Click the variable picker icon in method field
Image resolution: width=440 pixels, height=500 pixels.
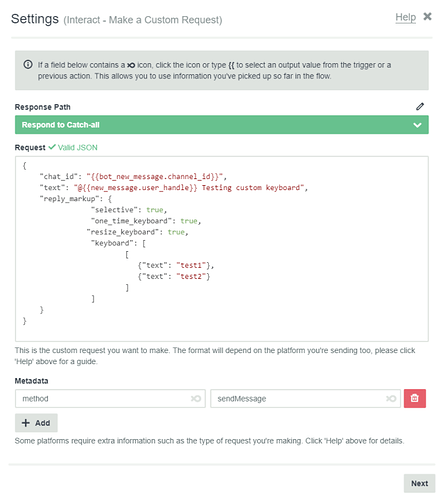[x=196, y=398]
